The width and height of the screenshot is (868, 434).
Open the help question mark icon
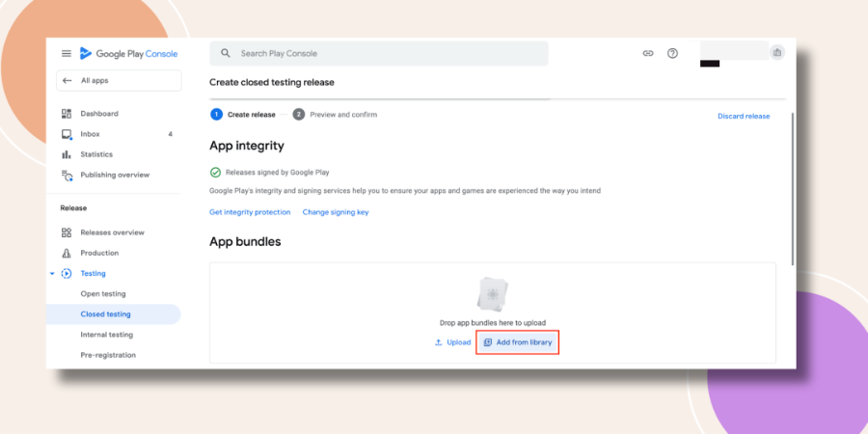(672, 54)
